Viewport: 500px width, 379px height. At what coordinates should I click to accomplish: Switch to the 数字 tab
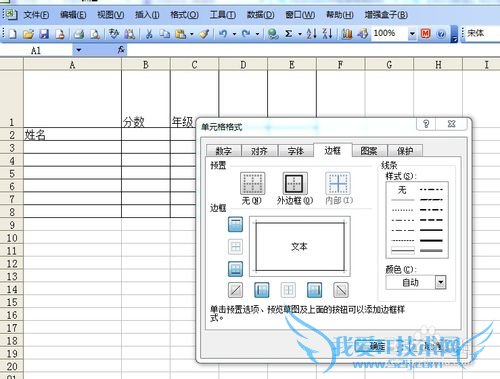point(224,151)
